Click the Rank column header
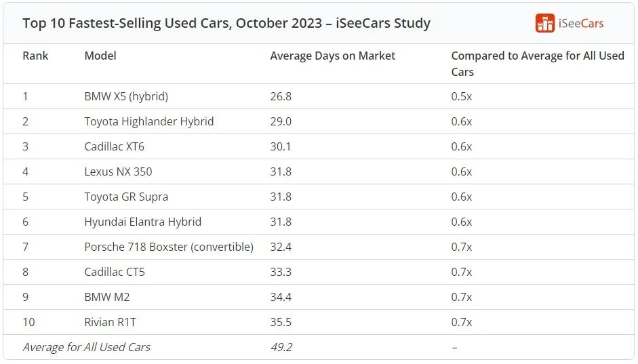This screenshot has height=364, width=638. point(35,56)
